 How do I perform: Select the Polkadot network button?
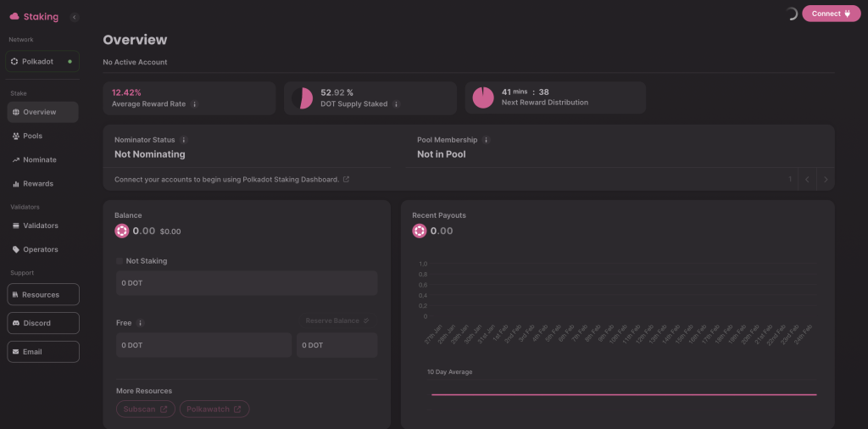pos(42,61)
